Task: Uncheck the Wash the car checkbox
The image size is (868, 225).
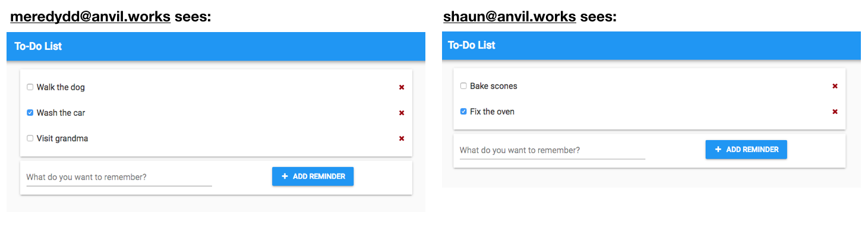Action: pos(30,113)
